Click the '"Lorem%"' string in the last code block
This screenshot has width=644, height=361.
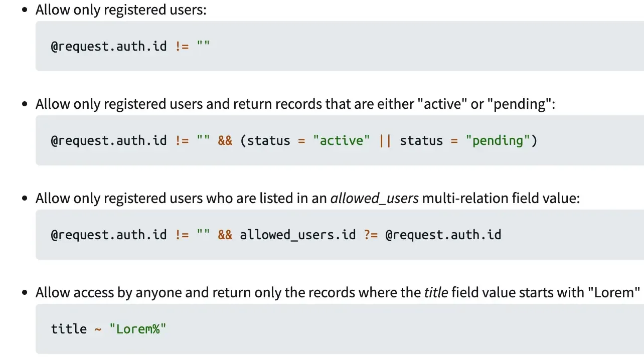click(138, 329)
